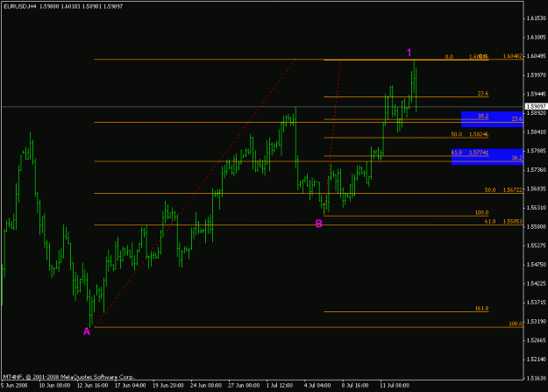Click price scale value 1.57360
This screenshot has width=548, height=392.
tap(536, 169)
